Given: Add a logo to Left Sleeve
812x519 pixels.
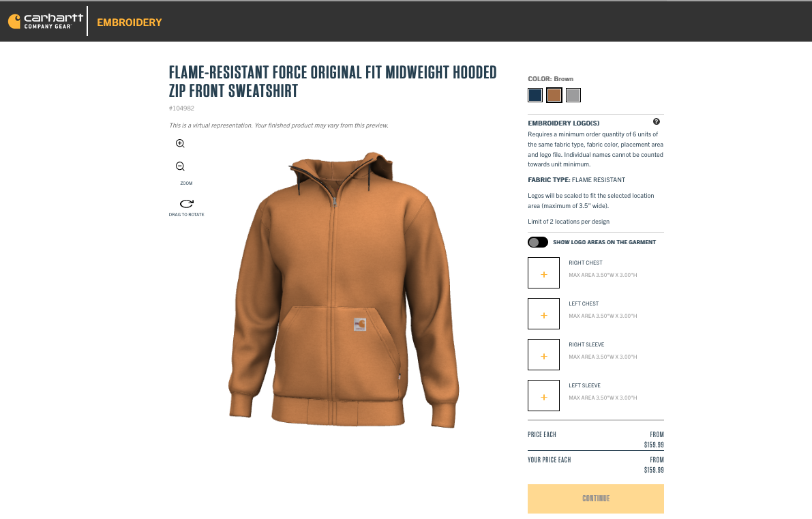Looking at the screenshot, I should point(544,396).
